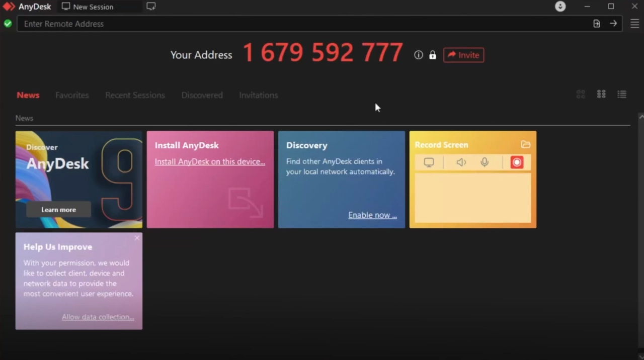Open the downloads dropdown in title bar
The width and height of the screenshot is (644, 360).
coord(560,7)
